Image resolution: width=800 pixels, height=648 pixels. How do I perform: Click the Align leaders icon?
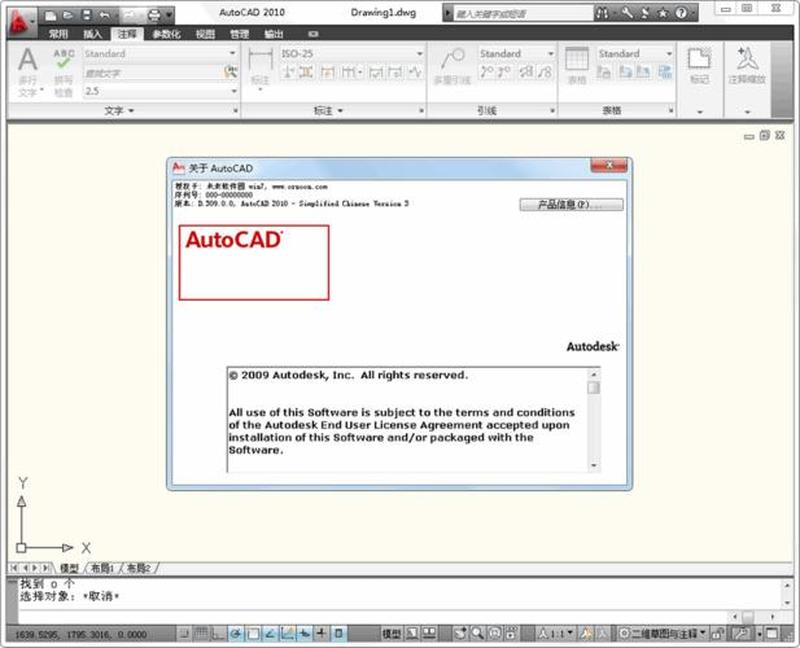526,72
